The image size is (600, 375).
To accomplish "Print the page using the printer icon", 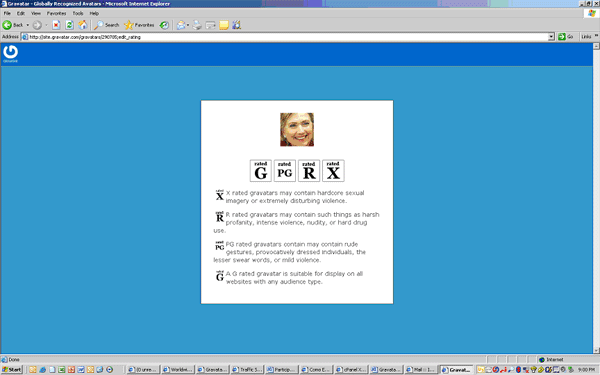I will click(197, 25).
